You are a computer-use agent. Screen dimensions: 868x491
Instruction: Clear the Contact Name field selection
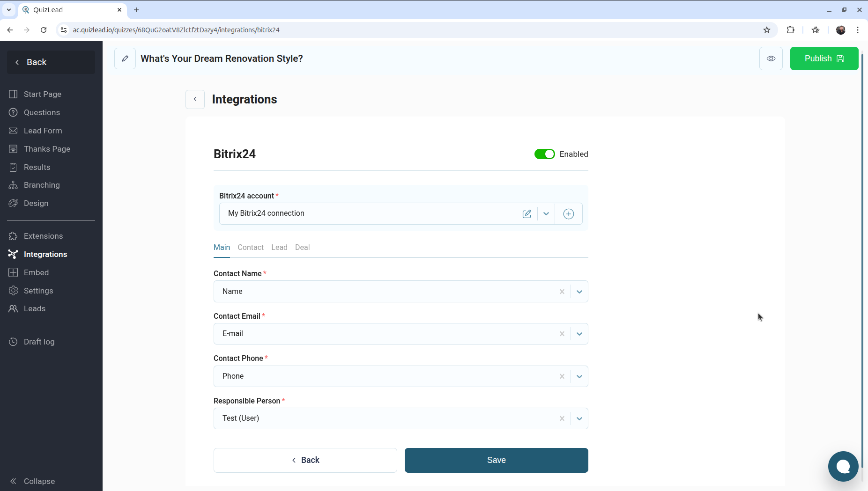[562, 292]
